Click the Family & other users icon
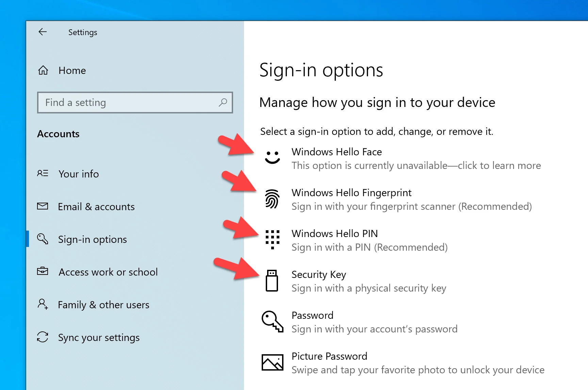Image resolution: width=588 pixels, height=390 pixels. coord(43,304)
